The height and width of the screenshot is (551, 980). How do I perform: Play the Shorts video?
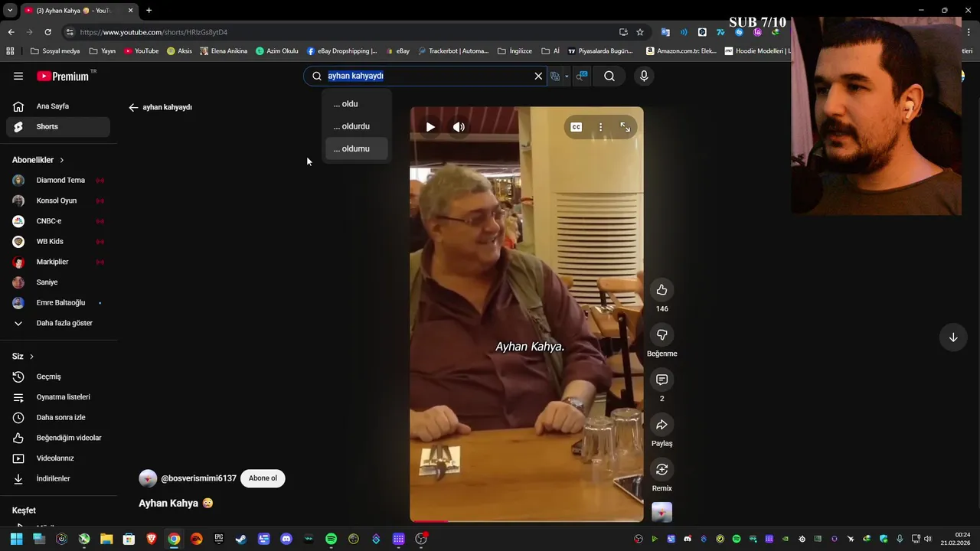point(430,127)
